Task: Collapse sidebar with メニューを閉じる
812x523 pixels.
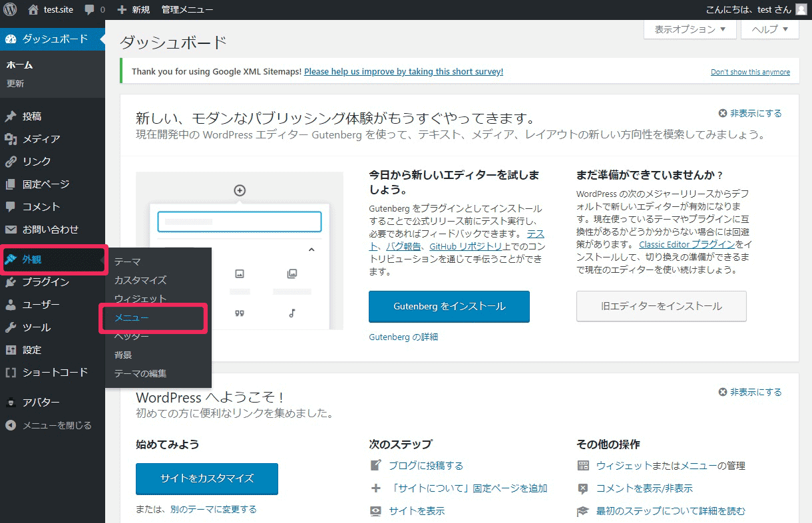Action: [x=57, y=425]
